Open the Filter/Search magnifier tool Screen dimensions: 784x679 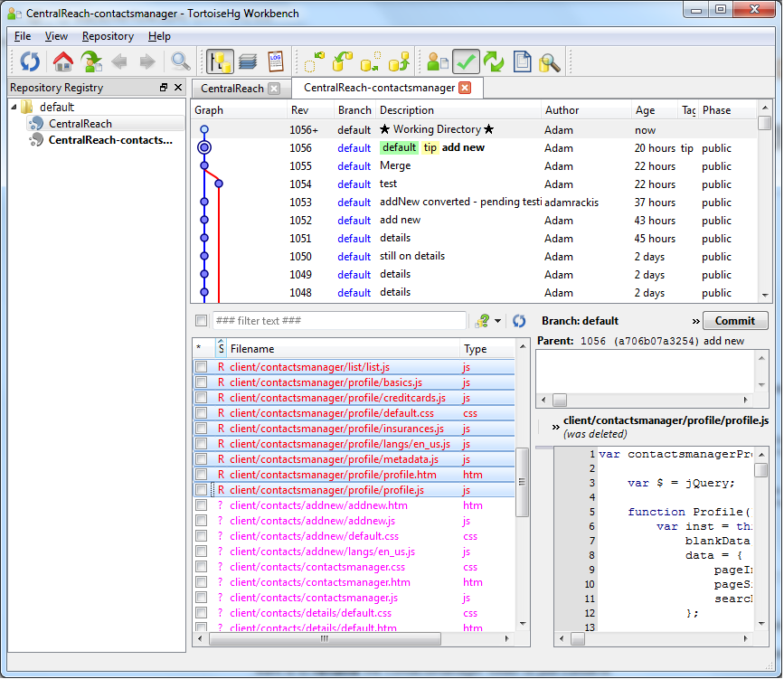(181, 61)
